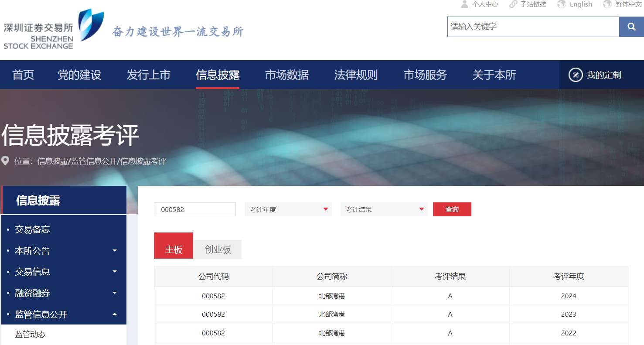Click the 子站链接 chain icon

pyautogui.click(x=513, y=4)
